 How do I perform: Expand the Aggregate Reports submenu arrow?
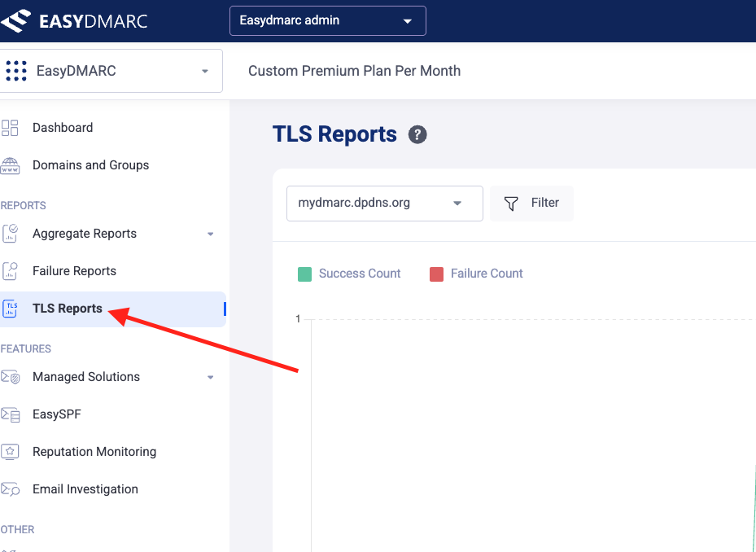(210, 234)
